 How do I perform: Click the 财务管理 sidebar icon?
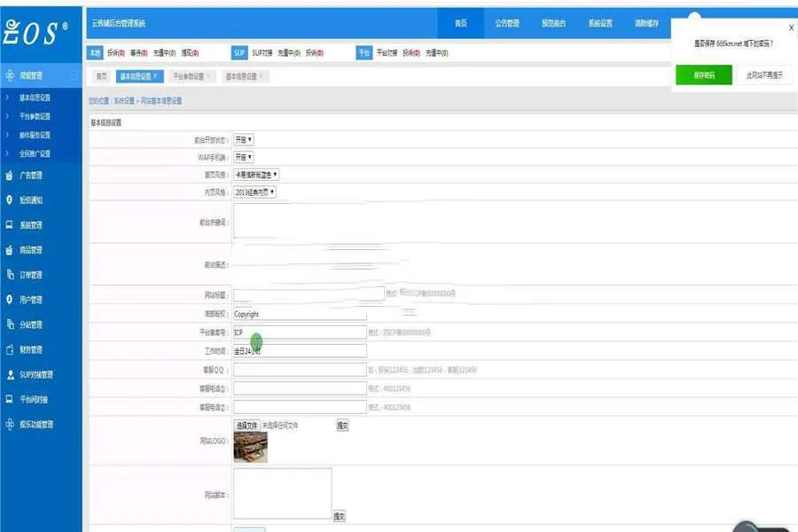[9, 349]
